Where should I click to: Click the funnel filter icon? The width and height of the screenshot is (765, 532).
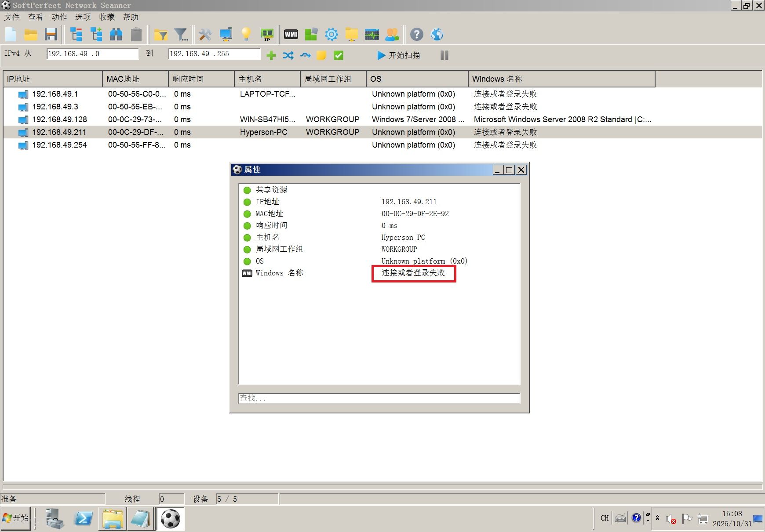click(181, 34)
